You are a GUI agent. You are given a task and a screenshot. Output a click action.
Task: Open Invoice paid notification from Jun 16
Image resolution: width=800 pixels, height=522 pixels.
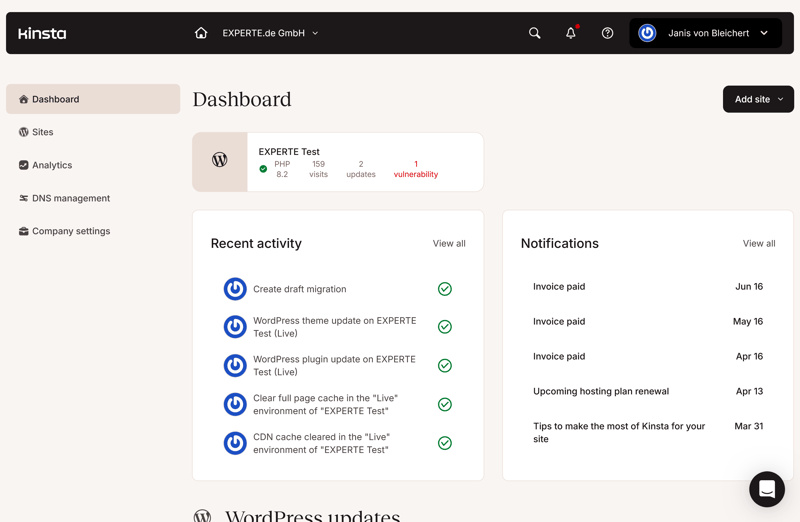click(648, 287)
